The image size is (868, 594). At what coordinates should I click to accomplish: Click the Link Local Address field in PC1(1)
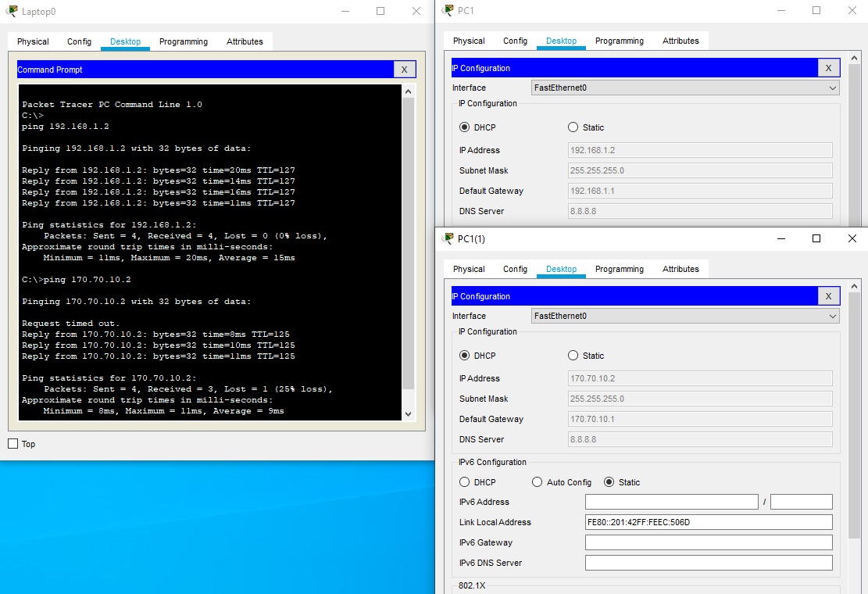(709, 522)
